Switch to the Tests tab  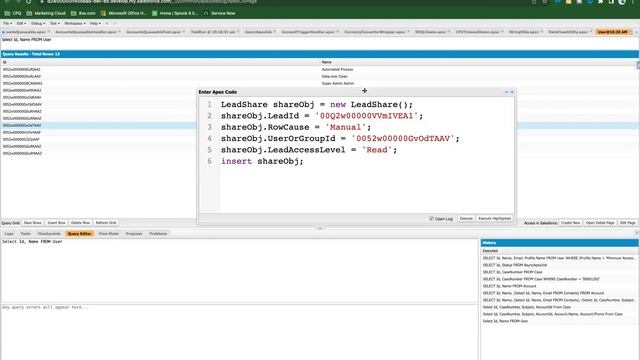coord(25,234)
